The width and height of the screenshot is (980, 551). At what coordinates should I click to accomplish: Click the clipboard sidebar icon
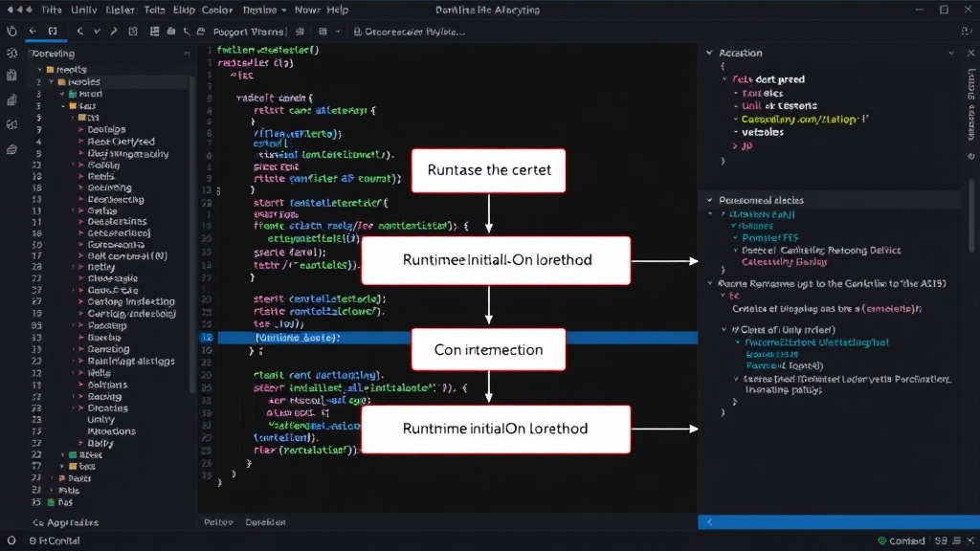point(11,76)
